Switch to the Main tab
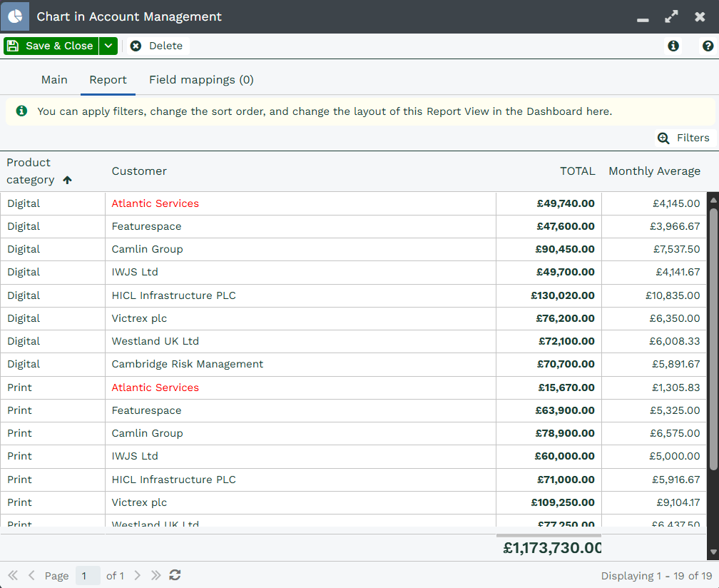The width and height of the screenshot is (719, 588). 54,80
